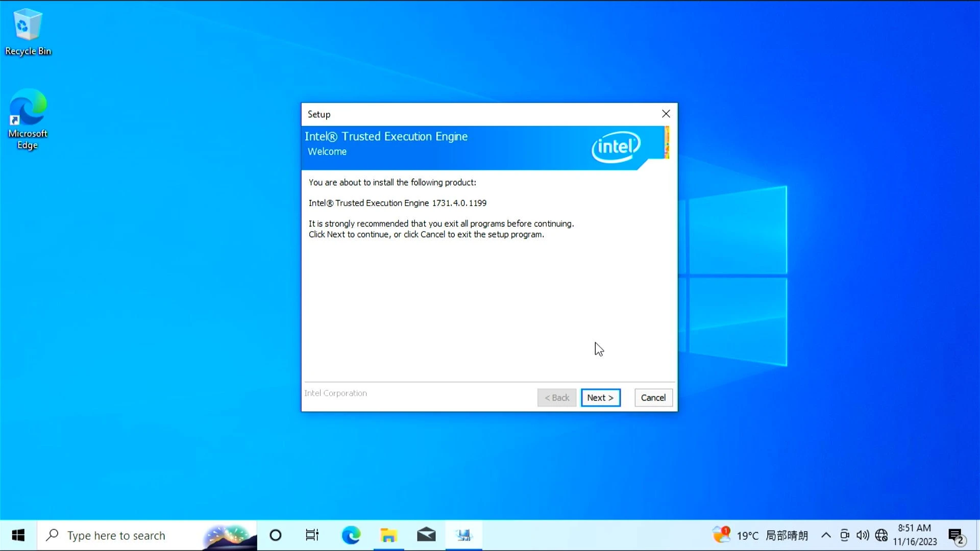
Task: Open network connection settings
Action: pos(881,535)
